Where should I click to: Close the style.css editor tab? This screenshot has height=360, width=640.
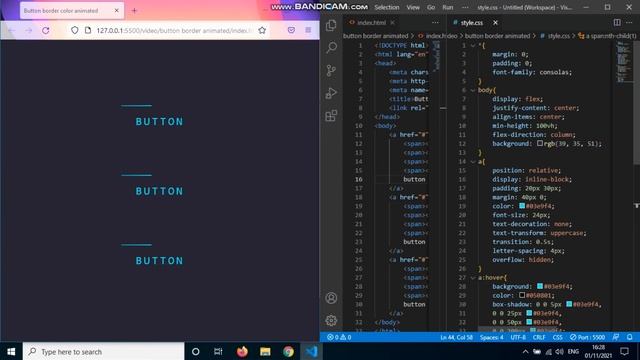495,22
